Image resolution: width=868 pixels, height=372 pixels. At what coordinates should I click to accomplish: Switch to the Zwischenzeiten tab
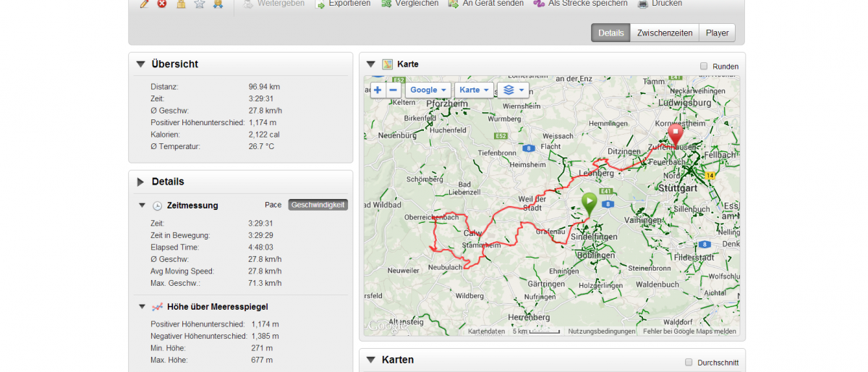(x=664, y=33)
